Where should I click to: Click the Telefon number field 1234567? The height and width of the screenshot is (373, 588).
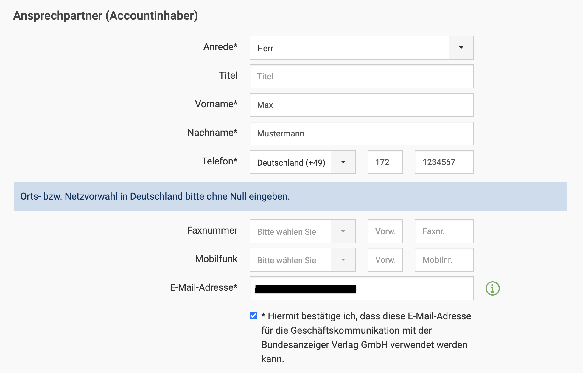444,162
